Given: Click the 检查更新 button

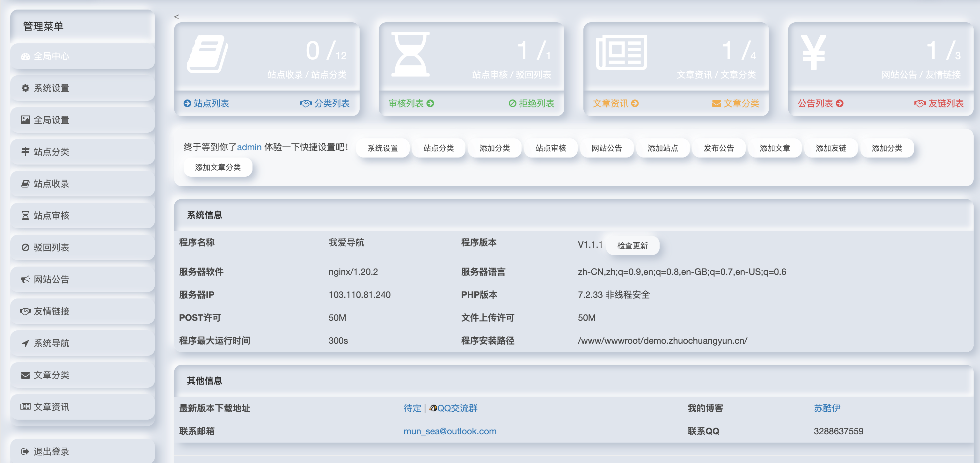Looking at the screenshot, I should point(632,246).
